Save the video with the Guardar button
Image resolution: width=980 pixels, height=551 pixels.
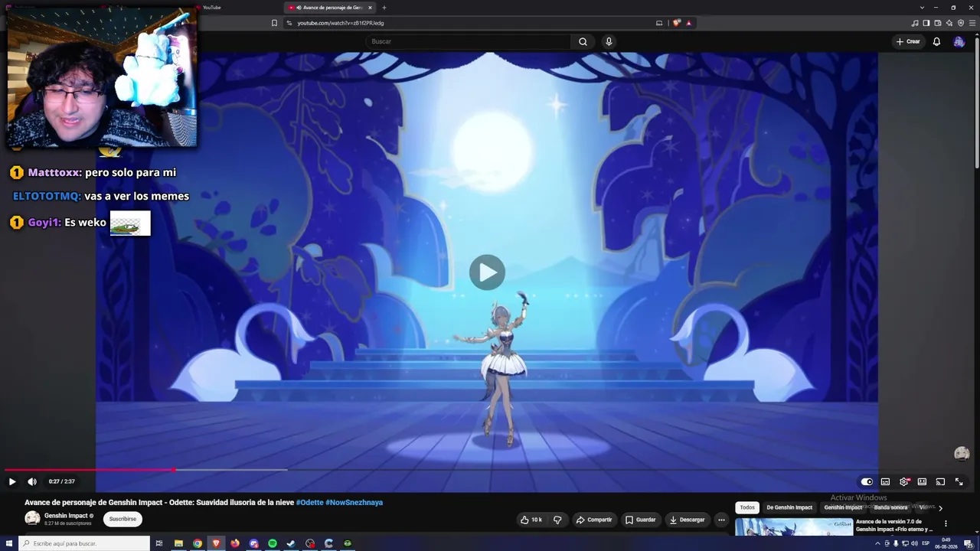[640, 520]
